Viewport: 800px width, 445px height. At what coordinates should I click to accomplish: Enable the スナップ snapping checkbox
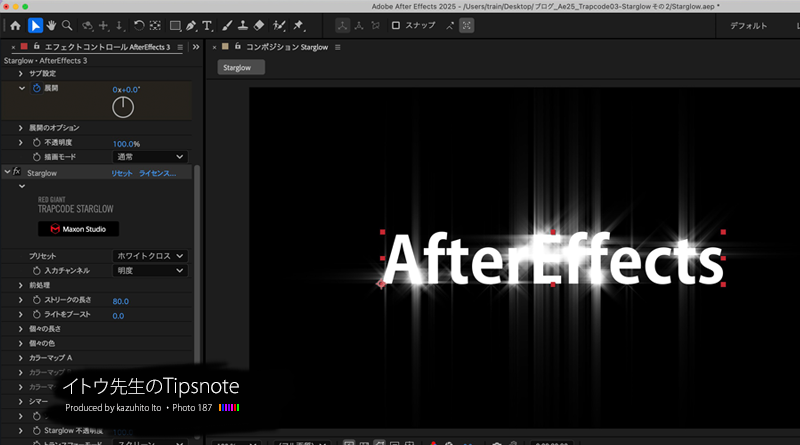pyautogui.click(x=395, y=26)
